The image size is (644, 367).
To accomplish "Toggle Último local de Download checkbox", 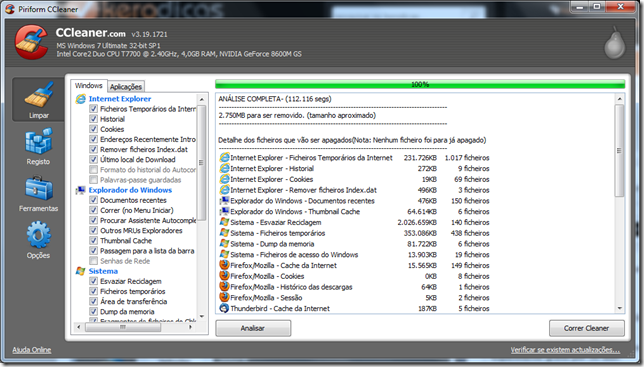I will 94,159.
